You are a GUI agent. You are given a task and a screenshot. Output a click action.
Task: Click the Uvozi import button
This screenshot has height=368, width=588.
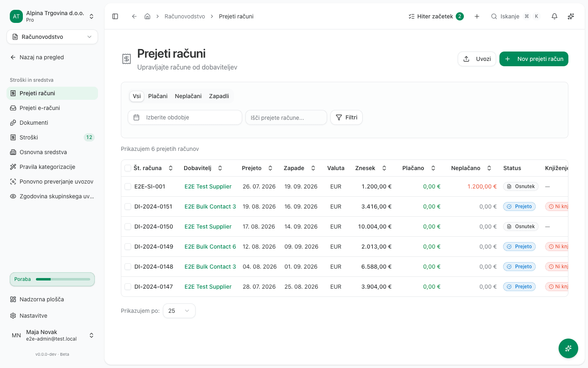coord(477,59)
